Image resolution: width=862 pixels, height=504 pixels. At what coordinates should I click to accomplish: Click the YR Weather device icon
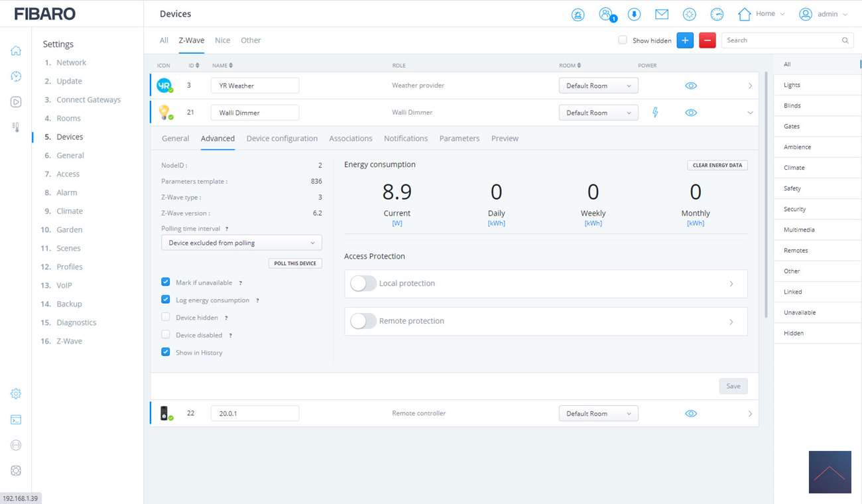[164, 86]
